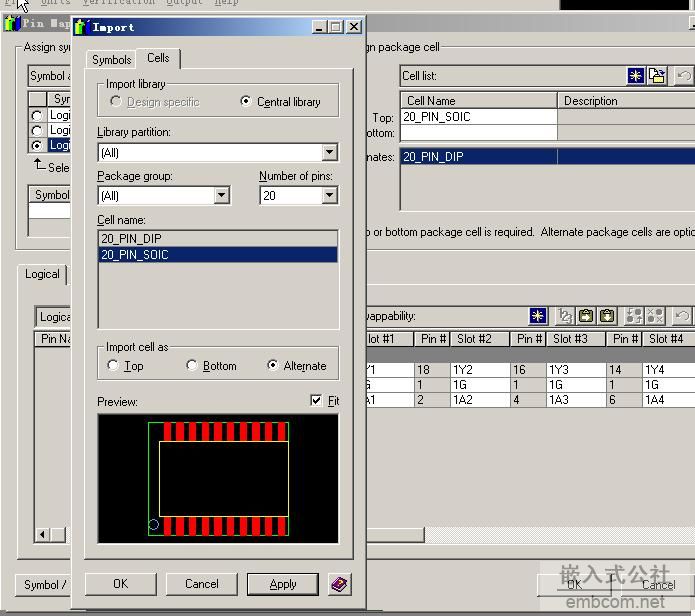Click the Slot #3 column header
Image resolution: width=695 pixels, height=616 pixels.
(x=576, y=339)
